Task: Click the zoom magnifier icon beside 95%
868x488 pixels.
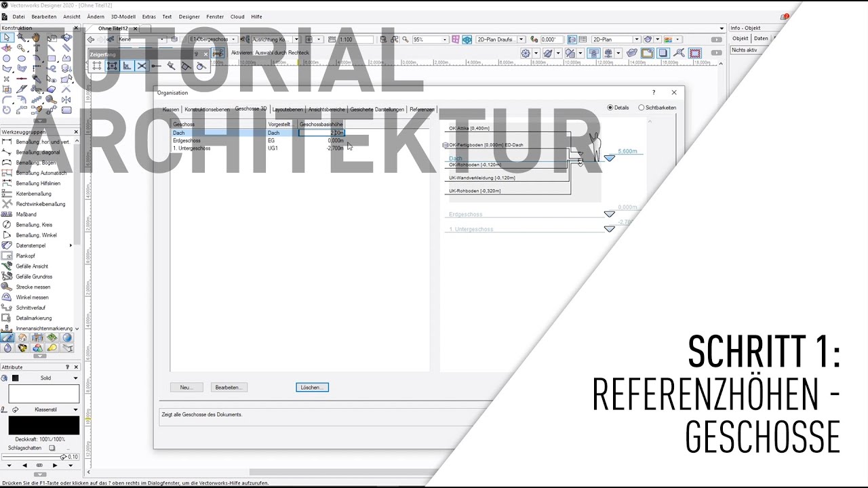Action: click(x=404, y=39)
